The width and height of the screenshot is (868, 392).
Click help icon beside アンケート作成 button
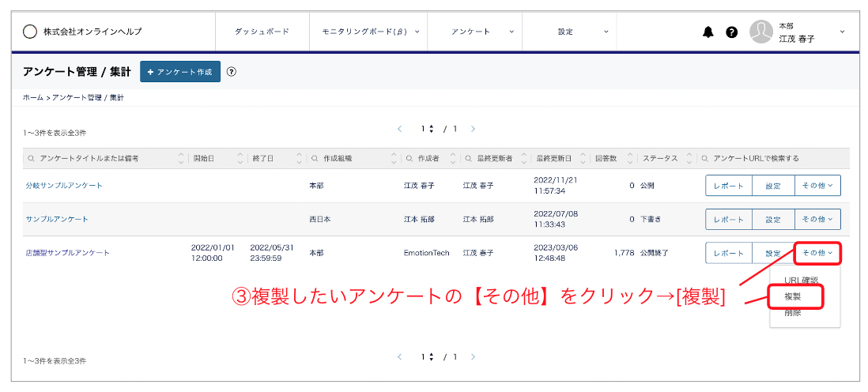click(x=232, y=71)
